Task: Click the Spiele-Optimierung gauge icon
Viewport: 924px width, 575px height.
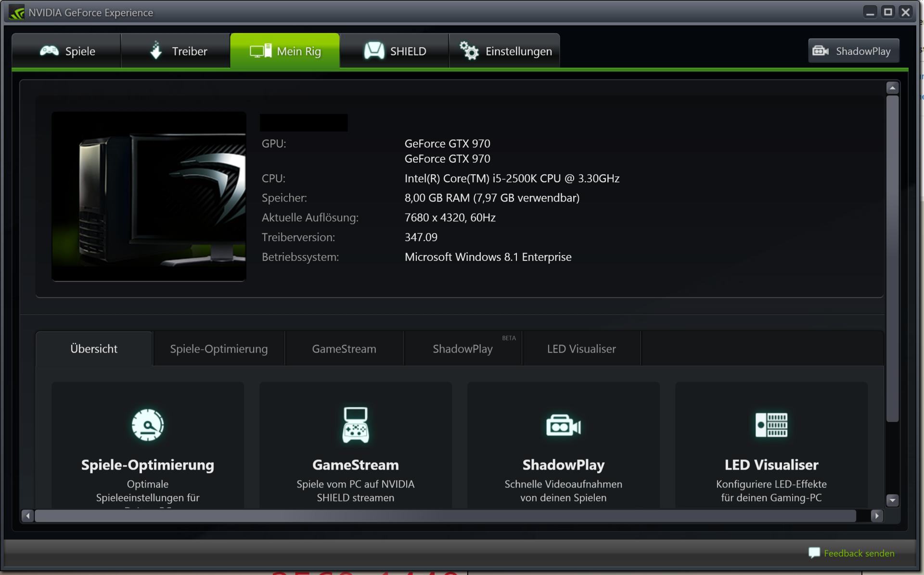Action: click(x=148, y=425)
